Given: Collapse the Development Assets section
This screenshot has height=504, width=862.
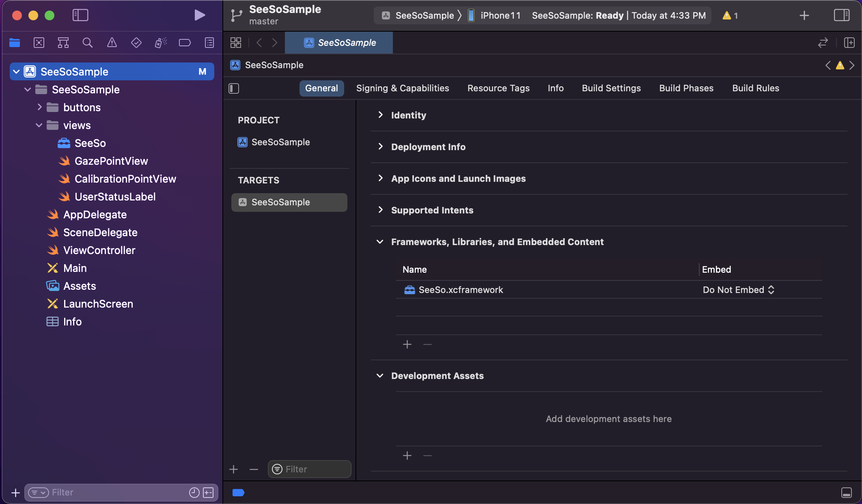Looking at the screenshot, I should pos(380,376).
